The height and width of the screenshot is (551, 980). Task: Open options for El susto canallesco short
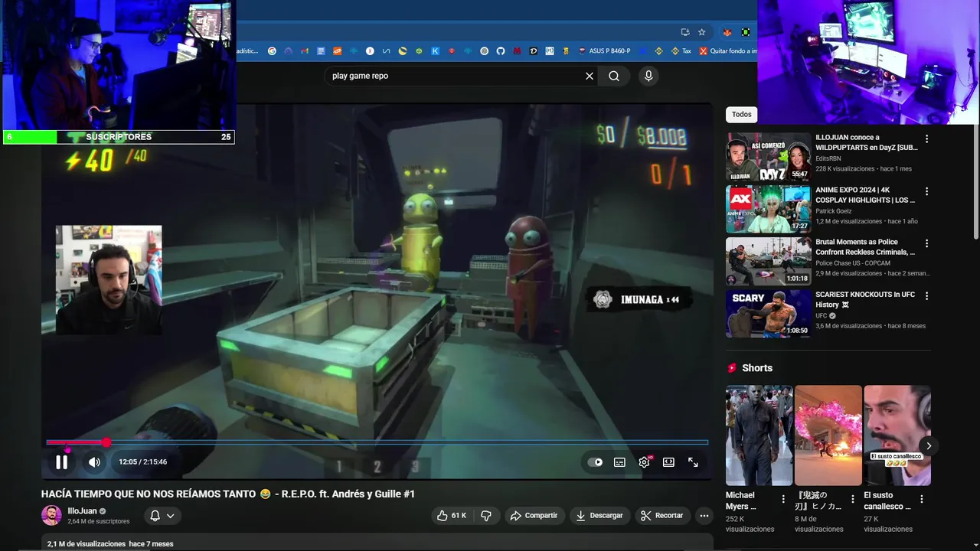(x=922, y=499)
